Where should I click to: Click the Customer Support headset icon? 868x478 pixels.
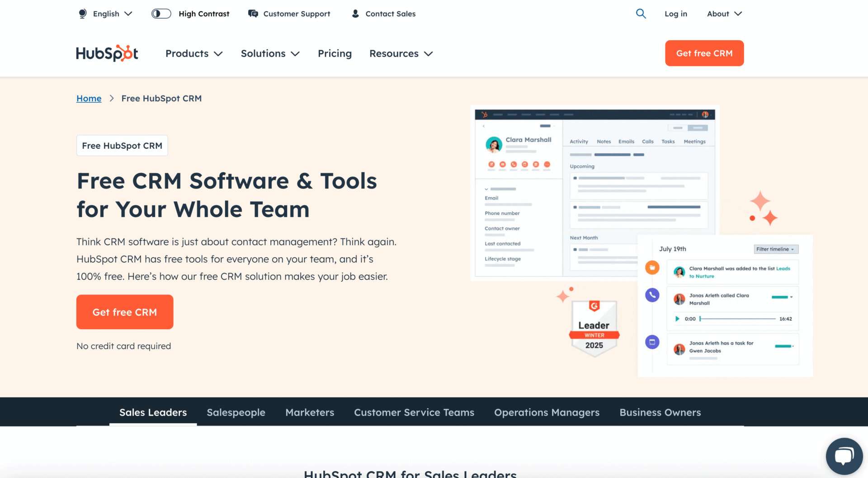(x=253, y=14)
